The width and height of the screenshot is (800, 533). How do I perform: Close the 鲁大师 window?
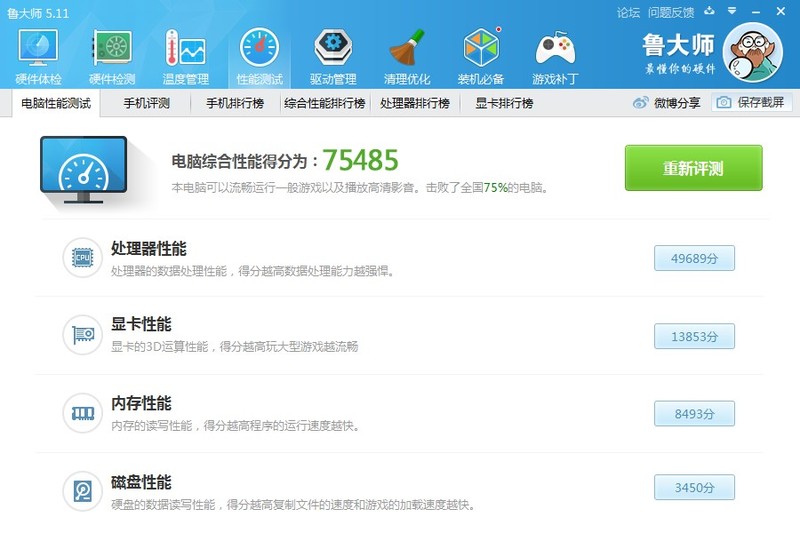click(x=781, y=11)
